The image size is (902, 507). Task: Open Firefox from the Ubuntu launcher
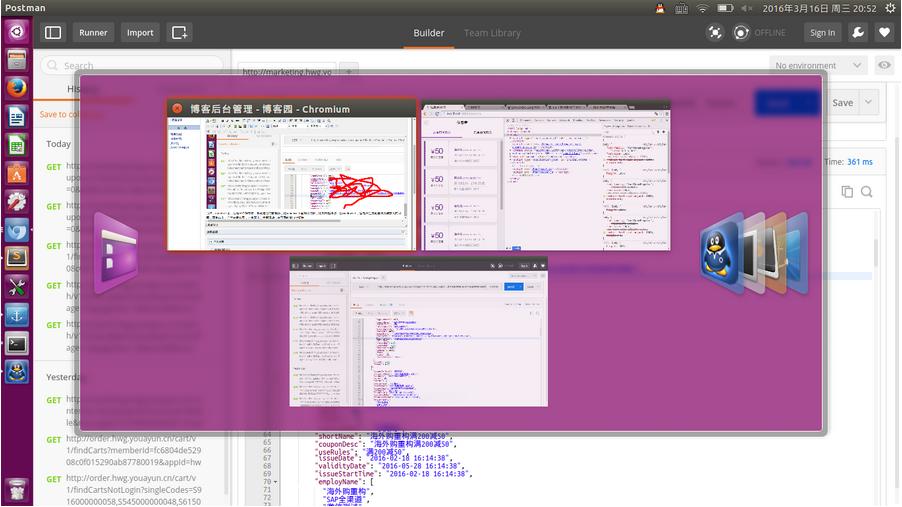click(x=16, y=87)
